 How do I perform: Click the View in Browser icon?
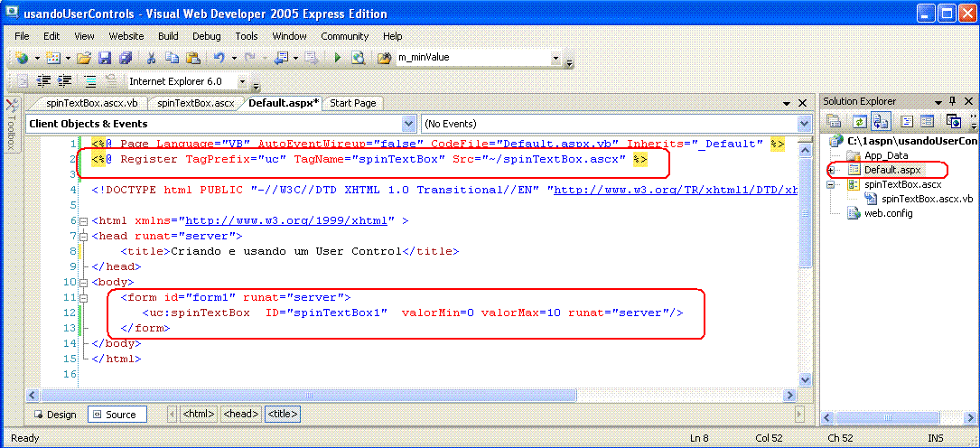point(358,58)
